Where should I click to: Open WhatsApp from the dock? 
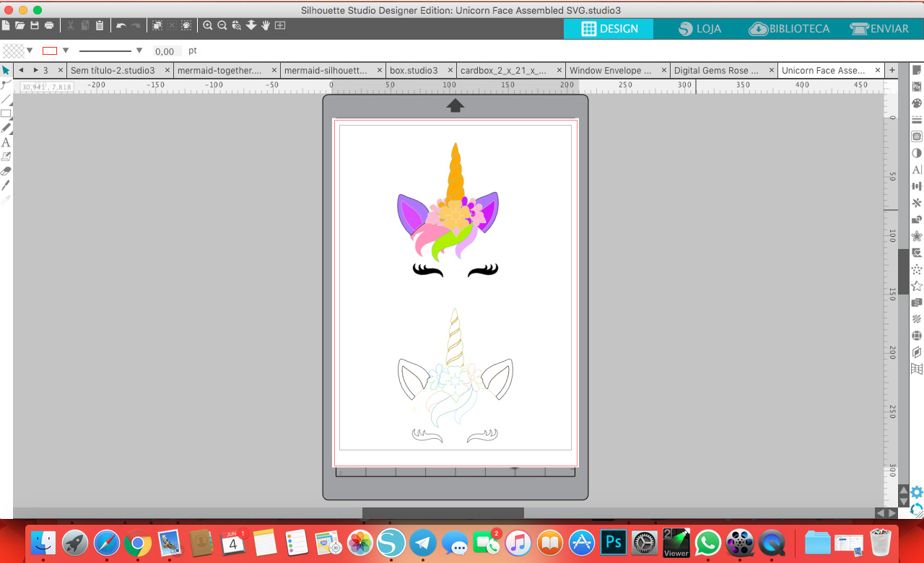tap(707, 542)
